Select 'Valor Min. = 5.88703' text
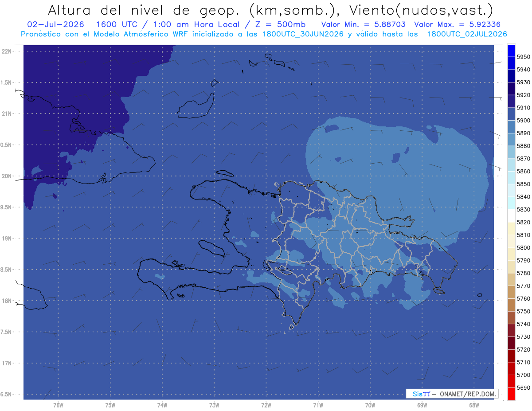The width and height of the screenshot is (532, 411). click(363, 24)
